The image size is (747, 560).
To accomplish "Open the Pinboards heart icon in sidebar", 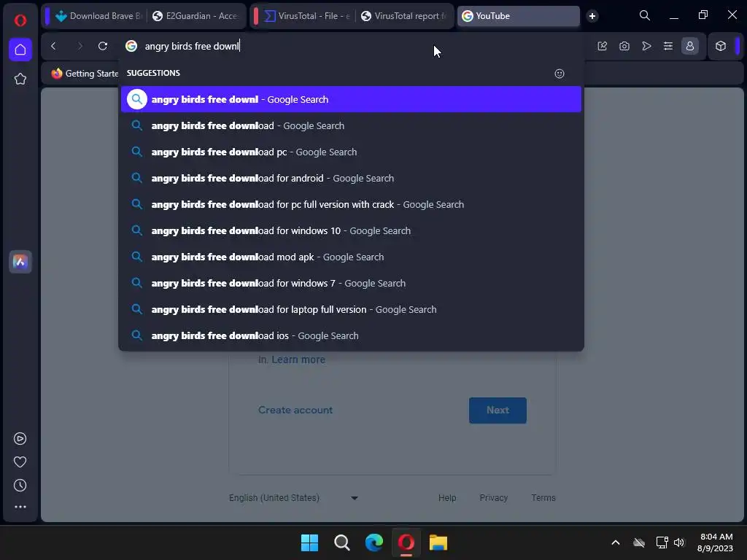I will click(x=20, y=462).
